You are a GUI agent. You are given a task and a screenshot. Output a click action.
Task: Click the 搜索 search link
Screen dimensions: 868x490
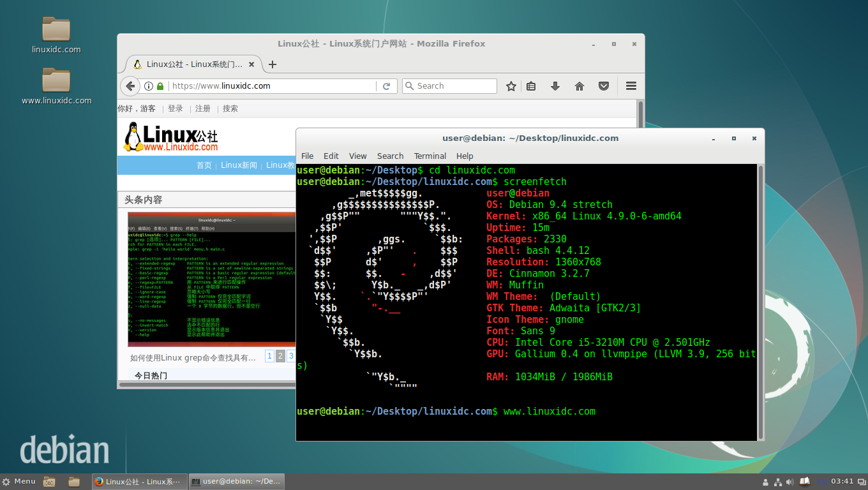(x=230, y=108)
